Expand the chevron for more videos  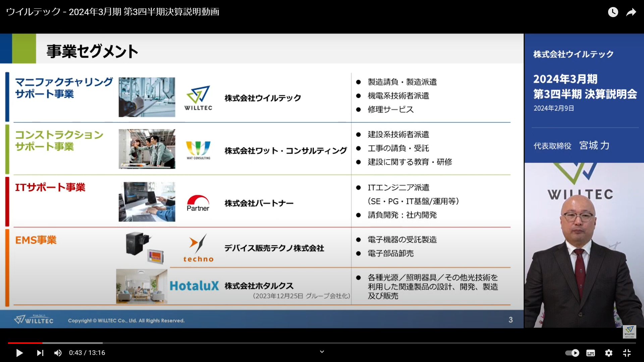click(322, 352)
